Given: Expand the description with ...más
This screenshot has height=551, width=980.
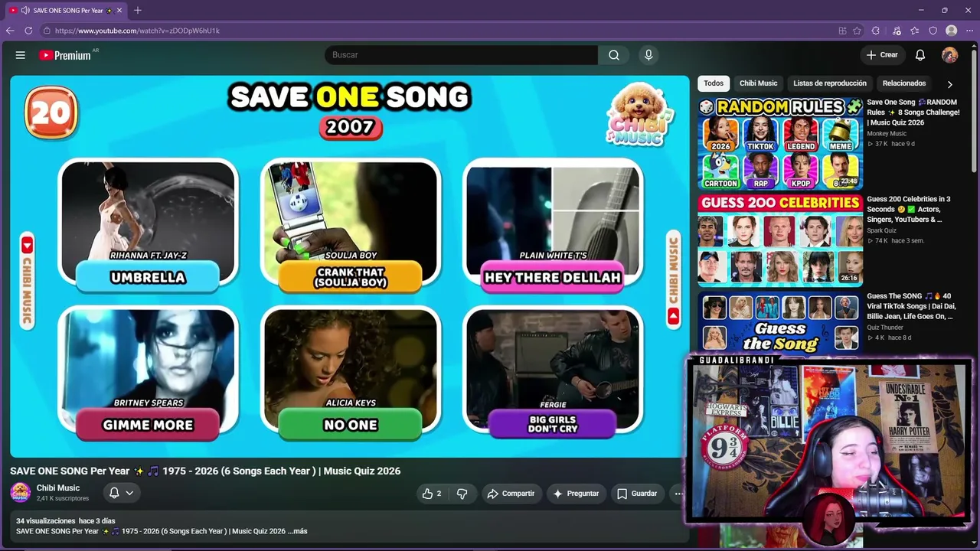Looking at the screenshot, I should [299, 531].
